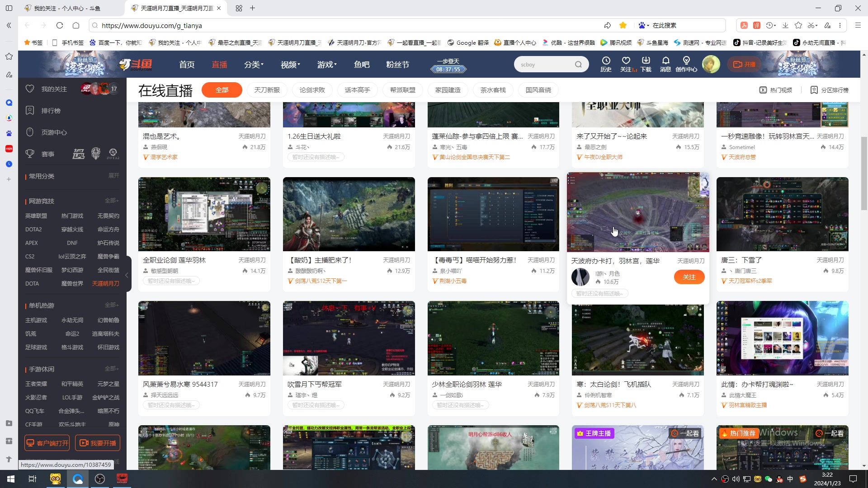The width and height of the screenshot is (868, 488).
Task: Click the browser home button
Action: (76, 25)
